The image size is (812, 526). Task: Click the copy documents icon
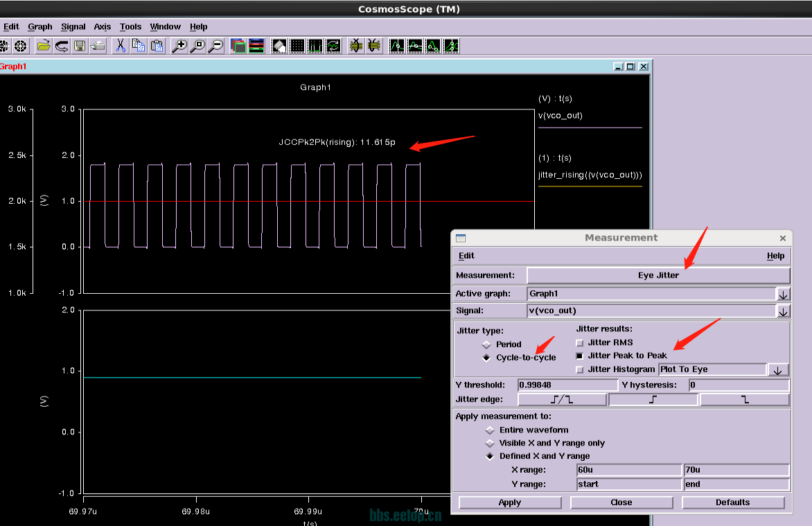[x=139, y=46]
